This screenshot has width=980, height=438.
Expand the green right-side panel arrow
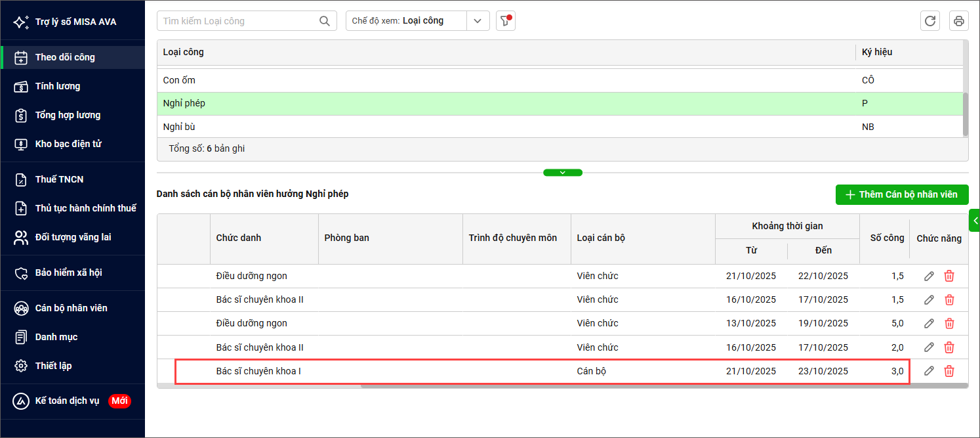975,220
